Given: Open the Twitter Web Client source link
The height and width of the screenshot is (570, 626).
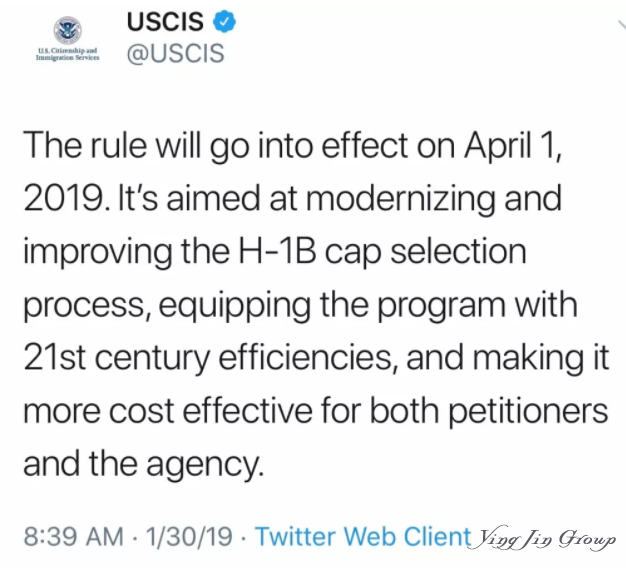Looking at the screenshot, I should 363,536.
